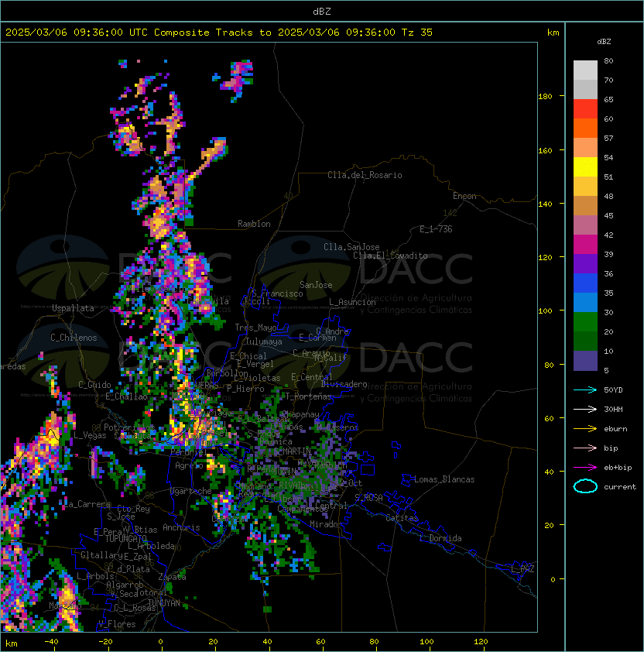The image size is (644, 652).
Task: Click the 'Clla.SanJose' map label
Action: [351, 247]
